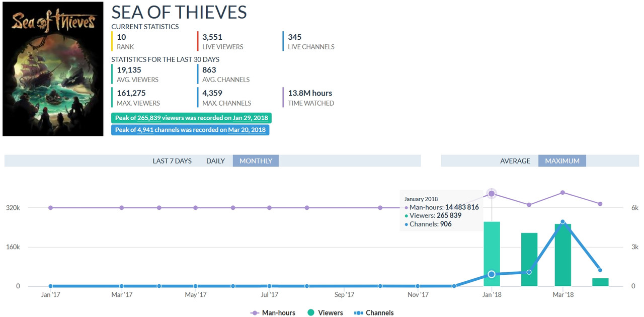The width and height of the screenshot is (644, 317).
Task: Click the Jan '17 axis label
Action: click(x=51, y=295)
